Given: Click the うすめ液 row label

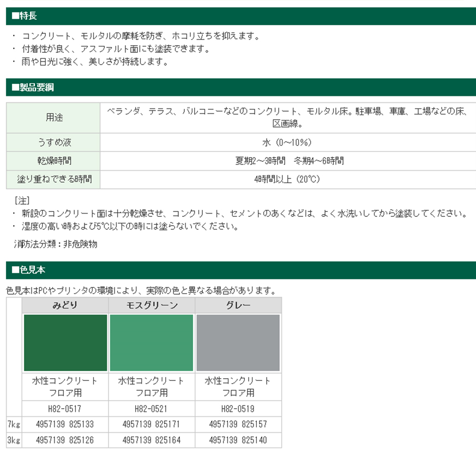Looking at the screenshot, I should click(x=53, y=142).
